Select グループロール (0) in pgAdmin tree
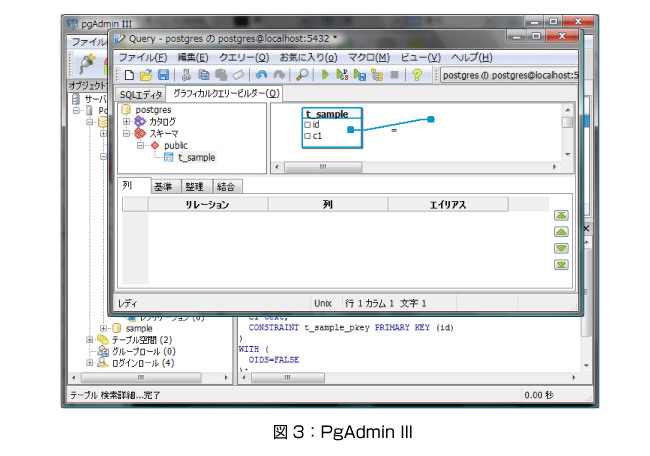The image size is (650, 456). [143, 352]
